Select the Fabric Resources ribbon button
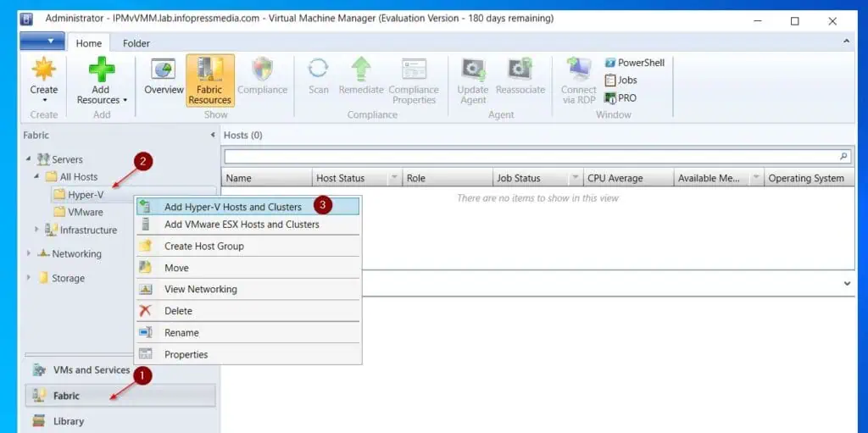The image size is (868, 433). pyautogui.click(x=210, y=80)
